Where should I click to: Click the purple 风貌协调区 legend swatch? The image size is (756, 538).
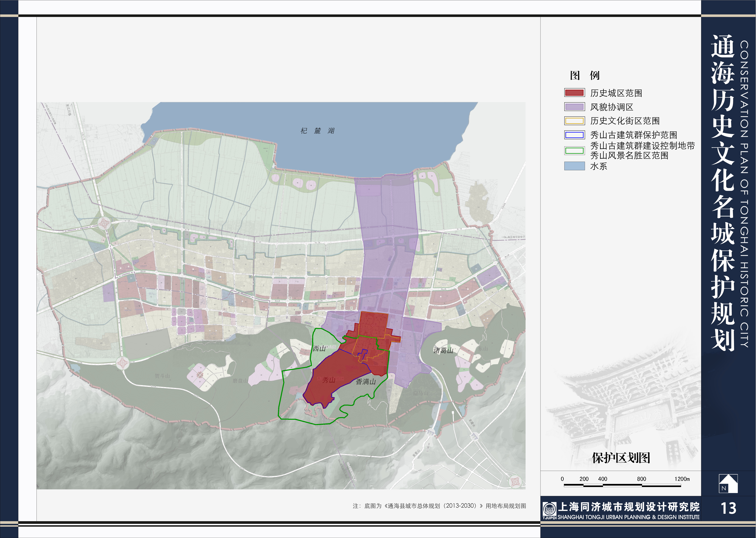coord(574,107)
